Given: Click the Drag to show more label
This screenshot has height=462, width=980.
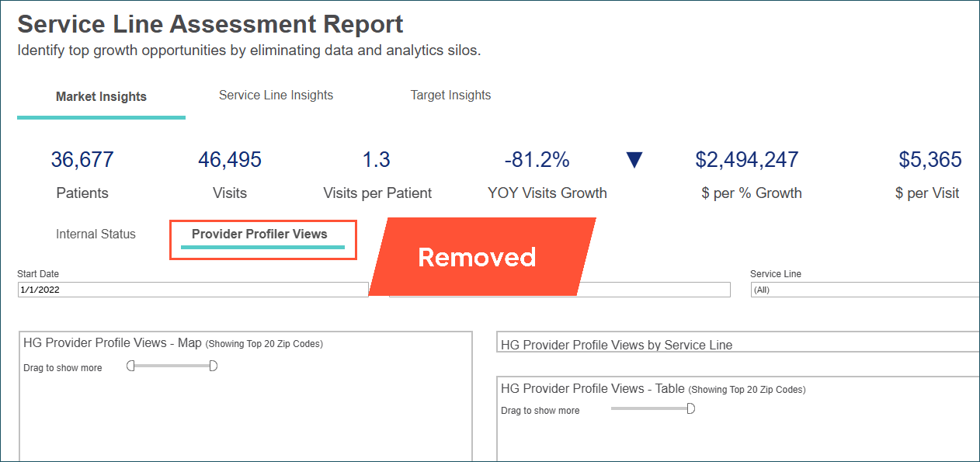Looking at the screenshot, I should point(63,367).
